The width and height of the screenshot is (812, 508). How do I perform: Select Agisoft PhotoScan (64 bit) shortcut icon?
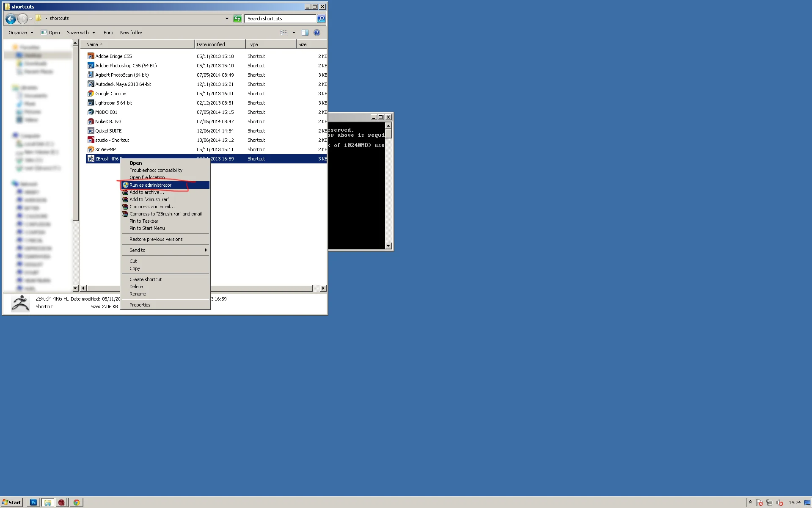pyautogui.click(x=91, y=75)
